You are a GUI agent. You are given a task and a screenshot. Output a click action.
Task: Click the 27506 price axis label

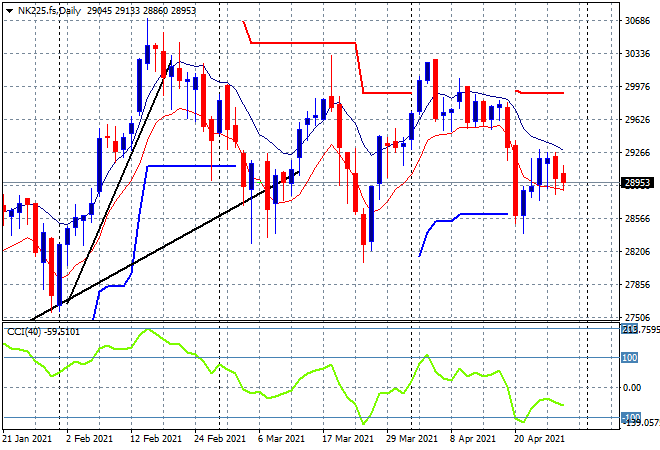[x=637, y=317]
